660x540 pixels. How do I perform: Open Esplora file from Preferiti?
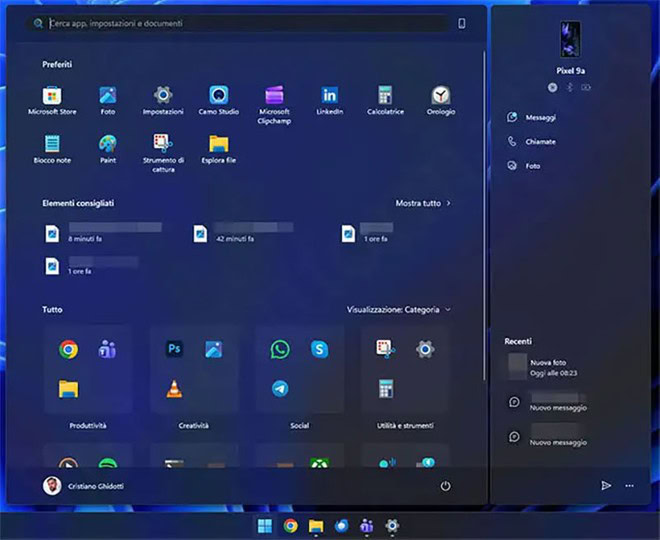tap(218, 149)
